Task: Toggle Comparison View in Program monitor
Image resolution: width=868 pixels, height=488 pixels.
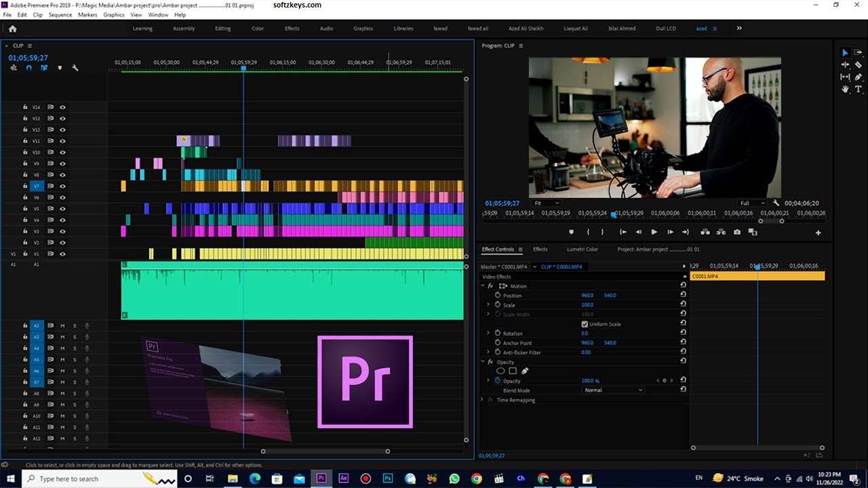Action: [x=753, y=232]
